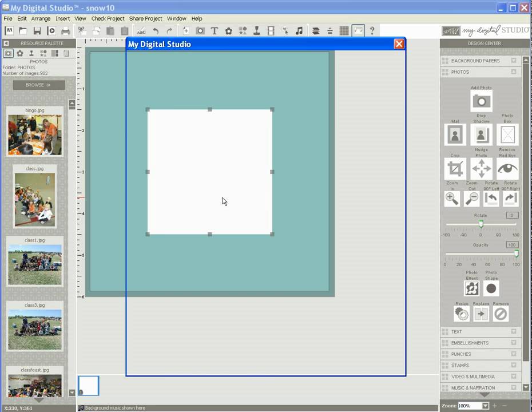The height and width of the screenshot is (412, 532).
Task: Click Zoom In magnifier in Design Center
Action: coord(452,199)
